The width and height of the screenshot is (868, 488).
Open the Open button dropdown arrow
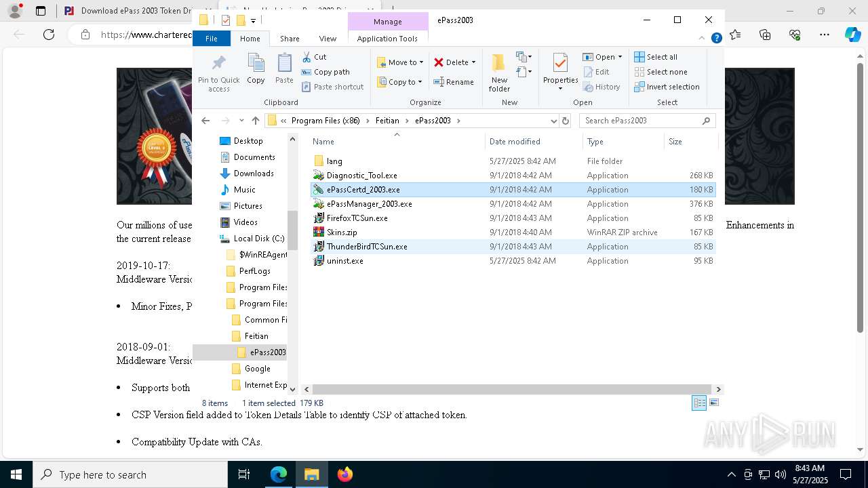620,57
